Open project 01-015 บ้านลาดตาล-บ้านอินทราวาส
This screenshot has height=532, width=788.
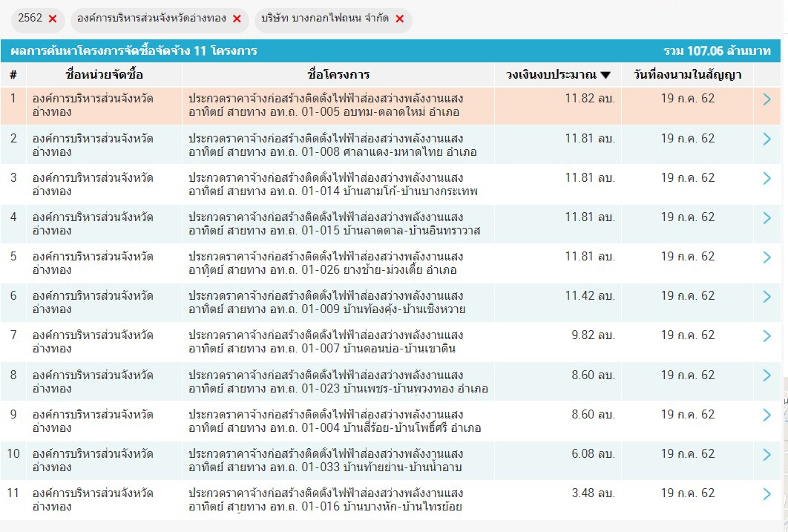pos(334,224)
